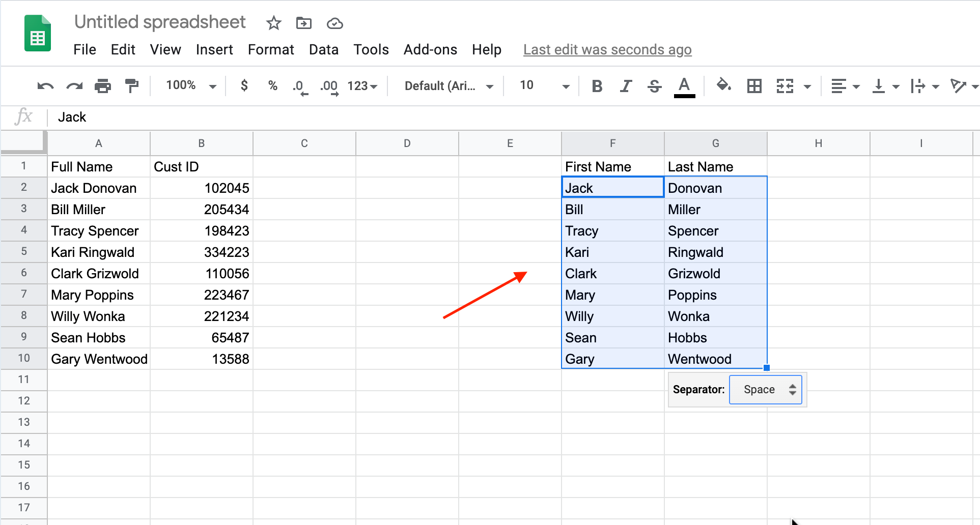Image resolution: width=980 pixels, height=525 pixels.
Task: Star the spreadsheet
Action: pyautogui.click(x=273, y=23)
